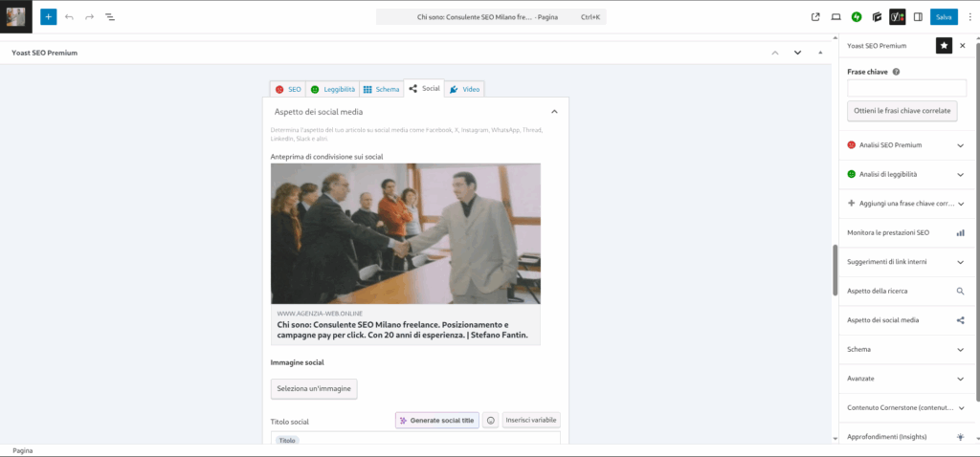Open the command palette page title bar
Image resolution: width=980 pixels, height=457 pixels.
pos(491,17)
